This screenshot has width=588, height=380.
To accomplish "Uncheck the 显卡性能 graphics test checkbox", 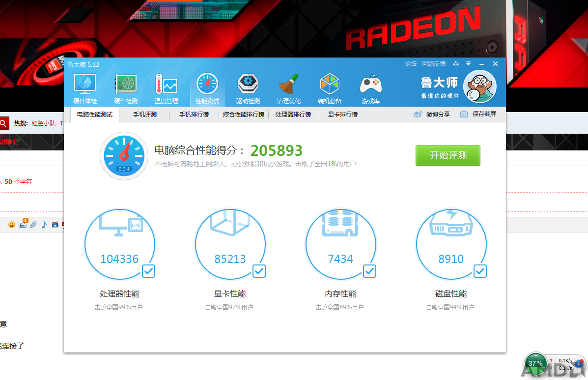I will [x=259, y=271].
